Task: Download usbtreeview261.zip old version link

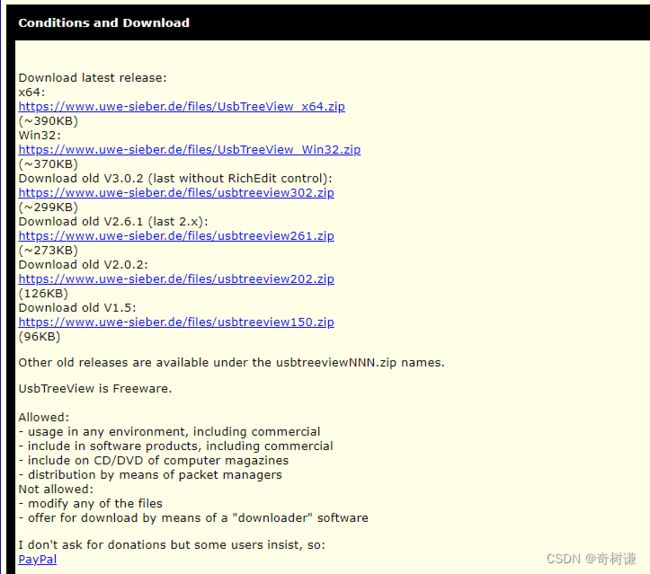Action: tap(176, 236)
